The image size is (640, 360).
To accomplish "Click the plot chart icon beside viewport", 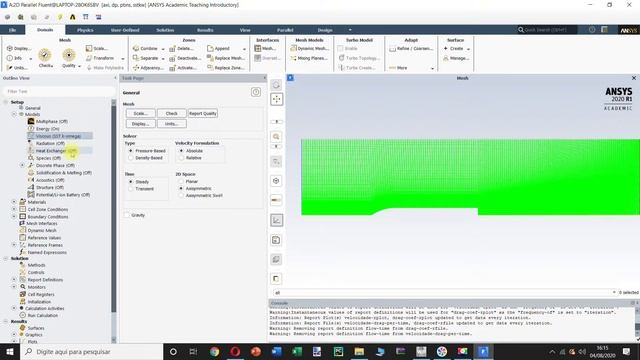I will click(276, 220).
